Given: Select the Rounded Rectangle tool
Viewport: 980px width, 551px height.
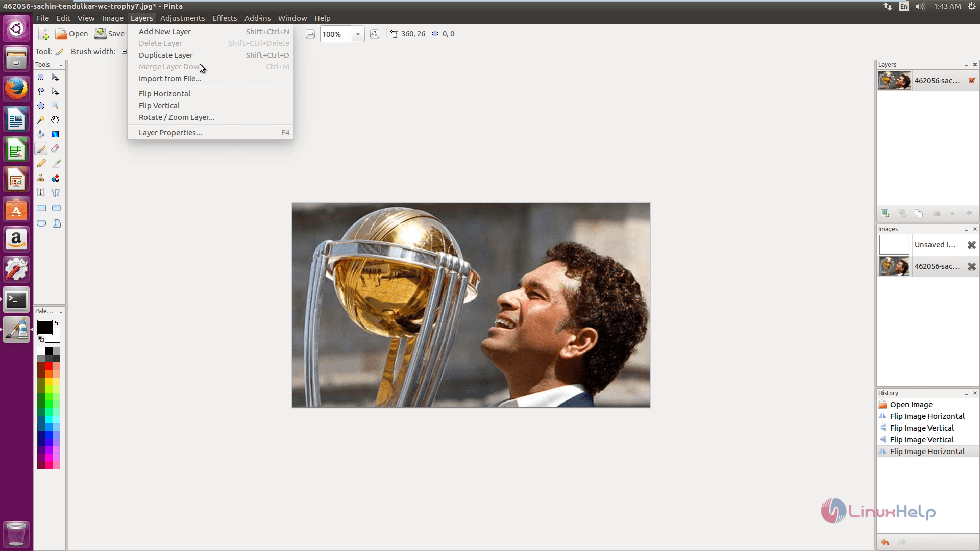Looking at the screenshot, I should (56, 208).
